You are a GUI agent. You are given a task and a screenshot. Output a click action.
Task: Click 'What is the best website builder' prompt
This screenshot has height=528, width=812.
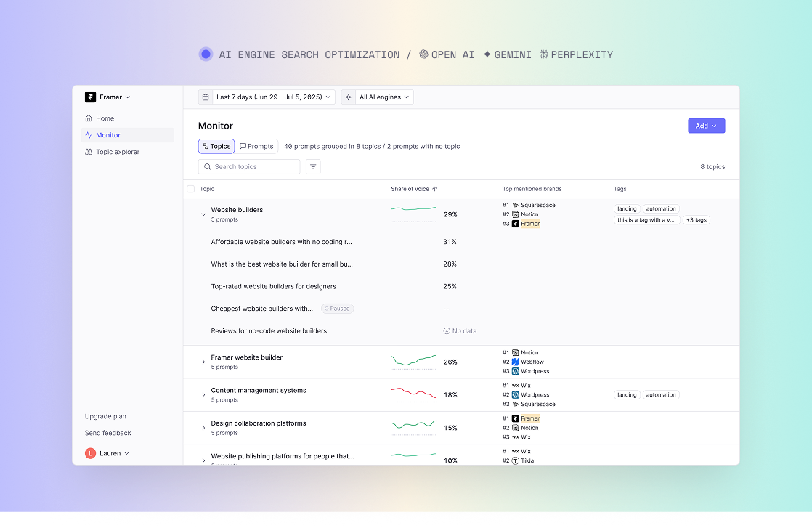coord(282,264)
